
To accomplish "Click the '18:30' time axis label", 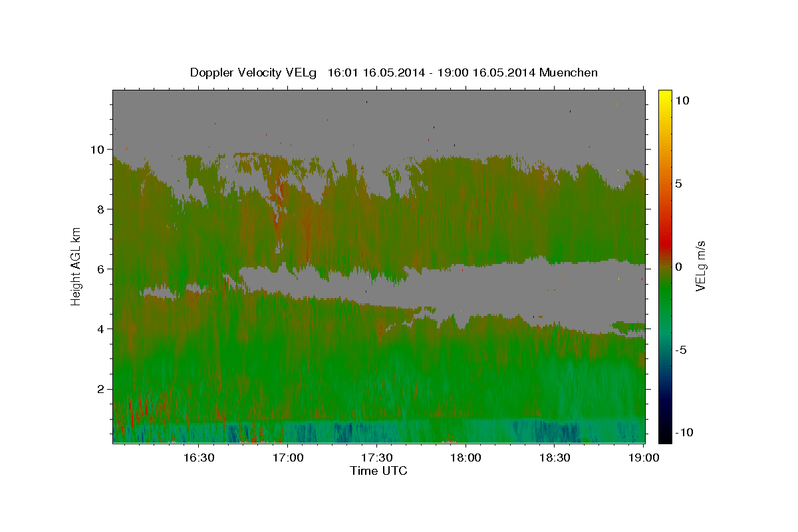I will click(555, 458).
